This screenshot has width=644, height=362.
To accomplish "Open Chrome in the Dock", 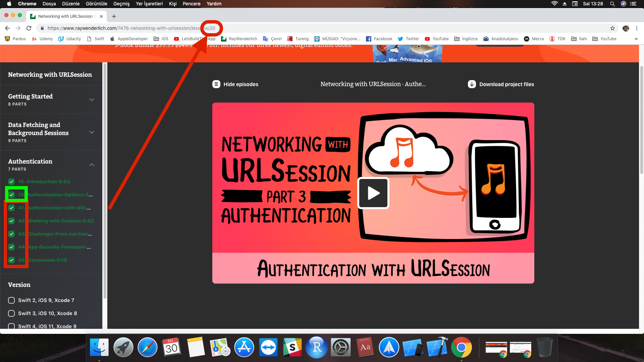I will coord(462,347).
